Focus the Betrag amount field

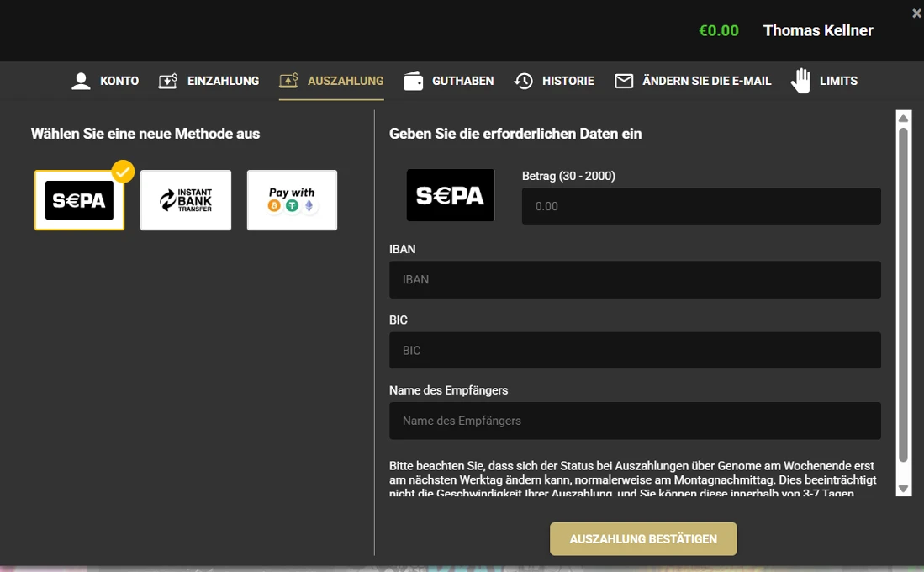pos(700,206)
